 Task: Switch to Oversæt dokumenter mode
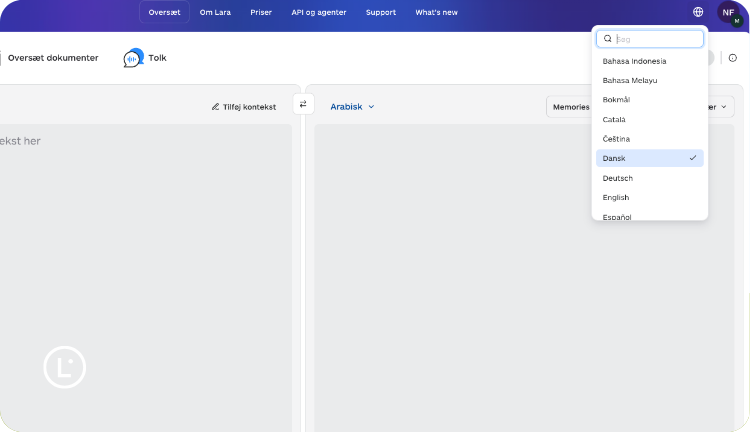(53, 58)
